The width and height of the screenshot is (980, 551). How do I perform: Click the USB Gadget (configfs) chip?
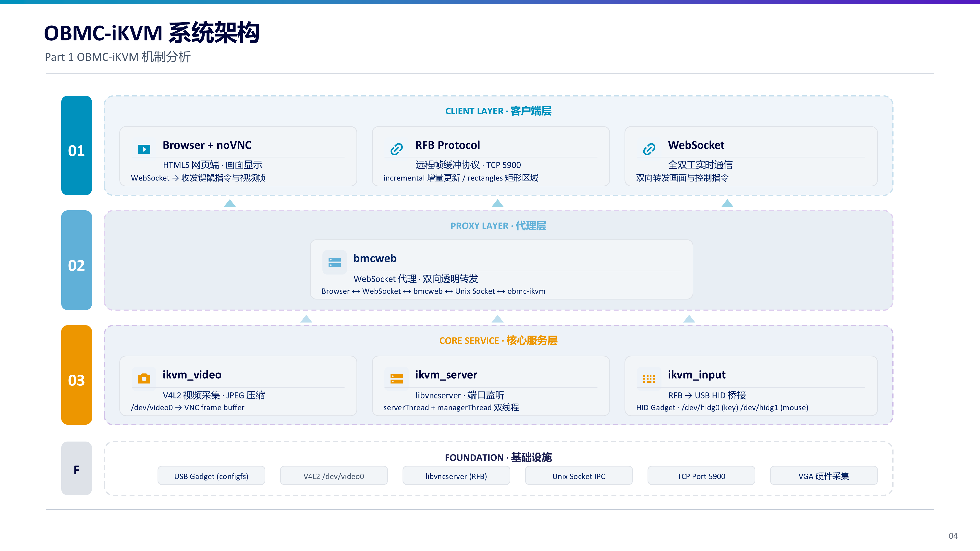coord(211,476)
